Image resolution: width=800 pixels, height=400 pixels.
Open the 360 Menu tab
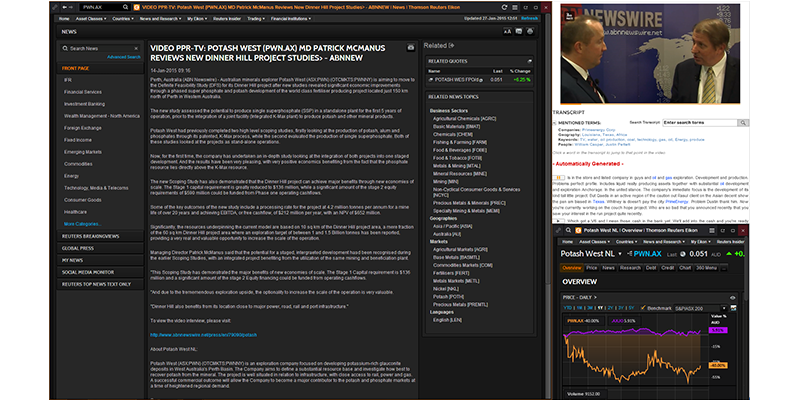click(x=706, y=268)
